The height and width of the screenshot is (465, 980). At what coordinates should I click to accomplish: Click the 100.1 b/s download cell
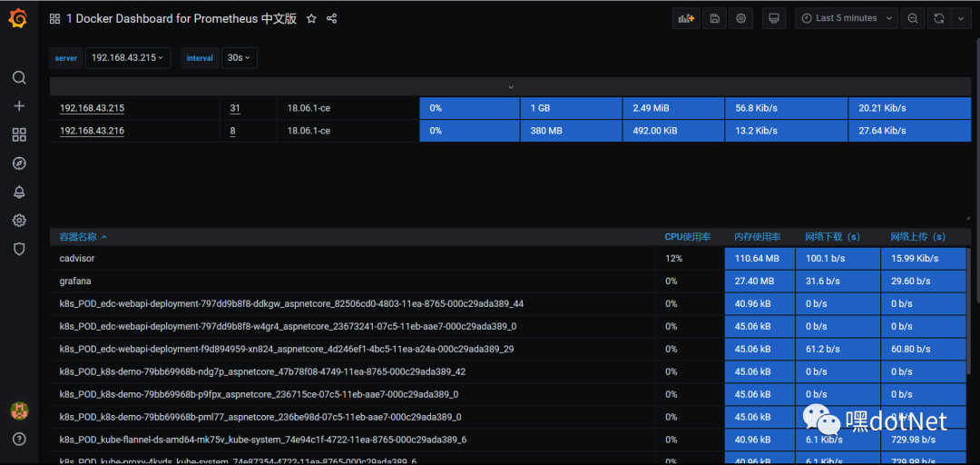point(838,258)
